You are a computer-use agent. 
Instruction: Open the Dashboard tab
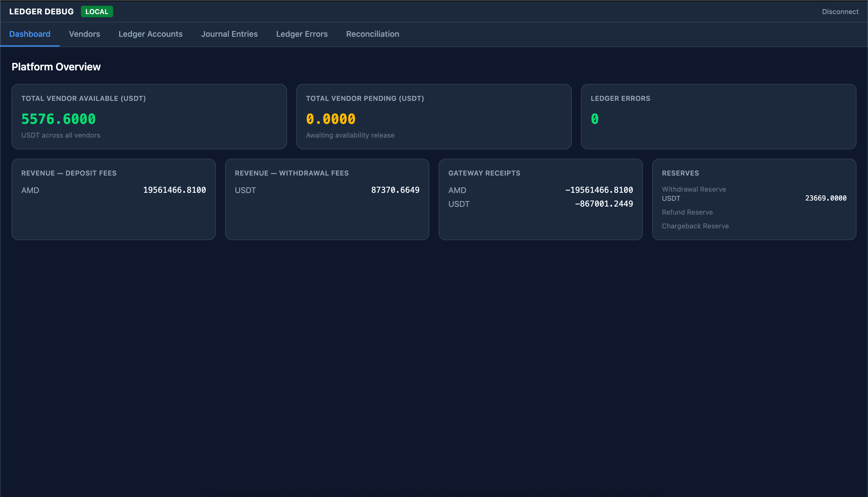click(30, 34)
